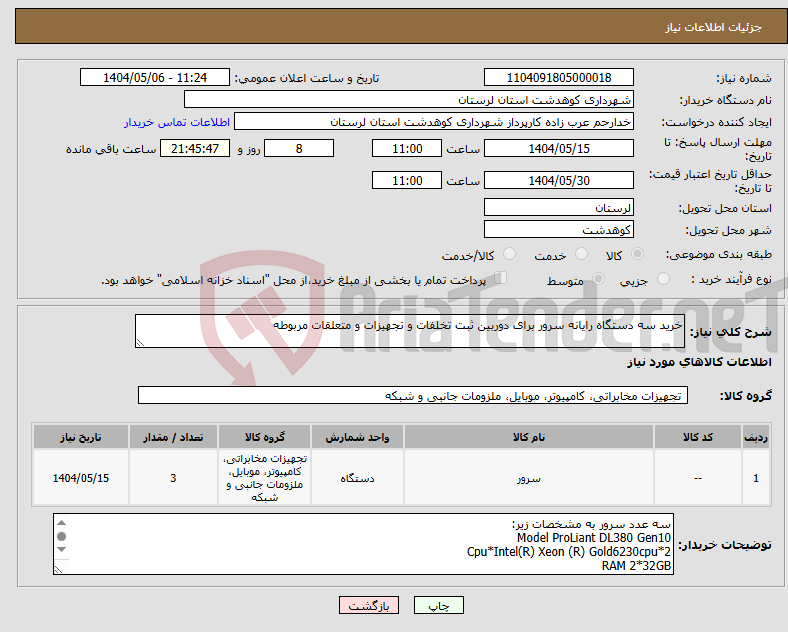Toggle the اسناد خزانه اسلامی payment checkbox

point(501,278)
